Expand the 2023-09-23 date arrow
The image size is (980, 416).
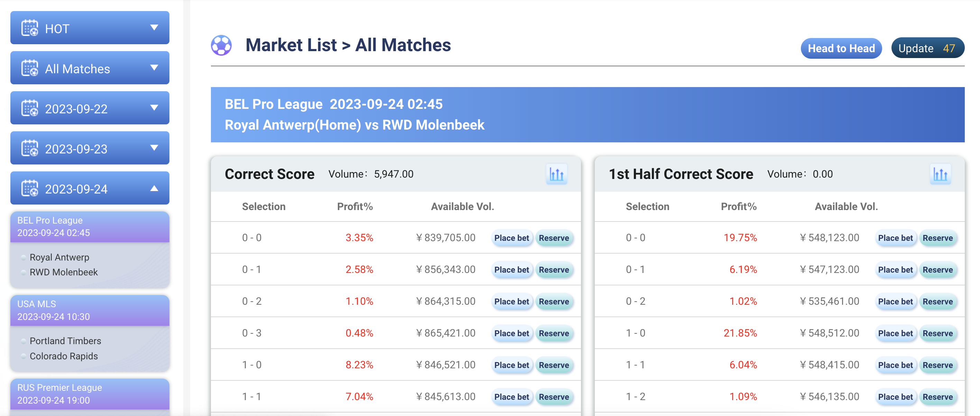[154, 148]
